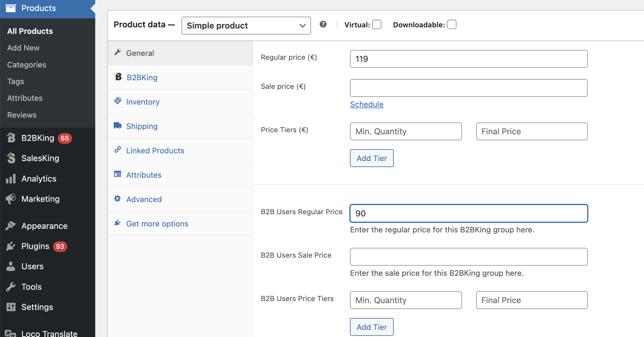The image size is (644, 337).
Task: Click the Get more options plug icon
Action: [x=118, y=223]
